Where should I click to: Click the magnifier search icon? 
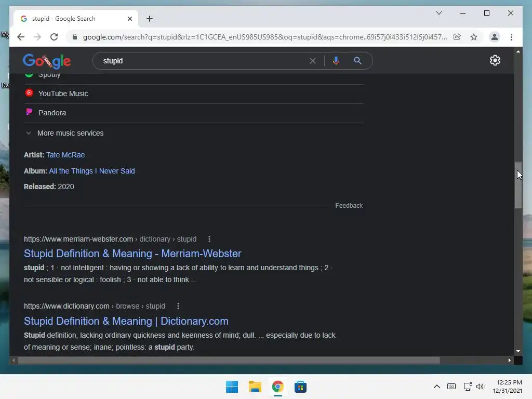coord(357,61)
